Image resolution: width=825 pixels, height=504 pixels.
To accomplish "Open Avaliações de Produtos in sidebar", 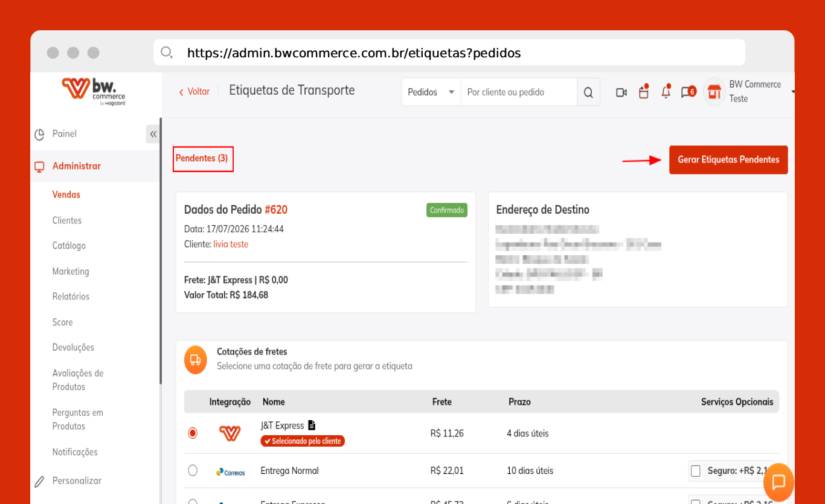I will coord(78,380).
